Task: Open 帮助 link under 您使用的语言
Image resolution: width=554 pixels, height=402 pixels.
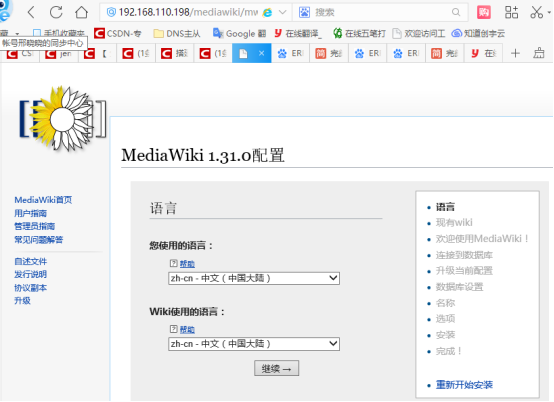Action: 187,264
